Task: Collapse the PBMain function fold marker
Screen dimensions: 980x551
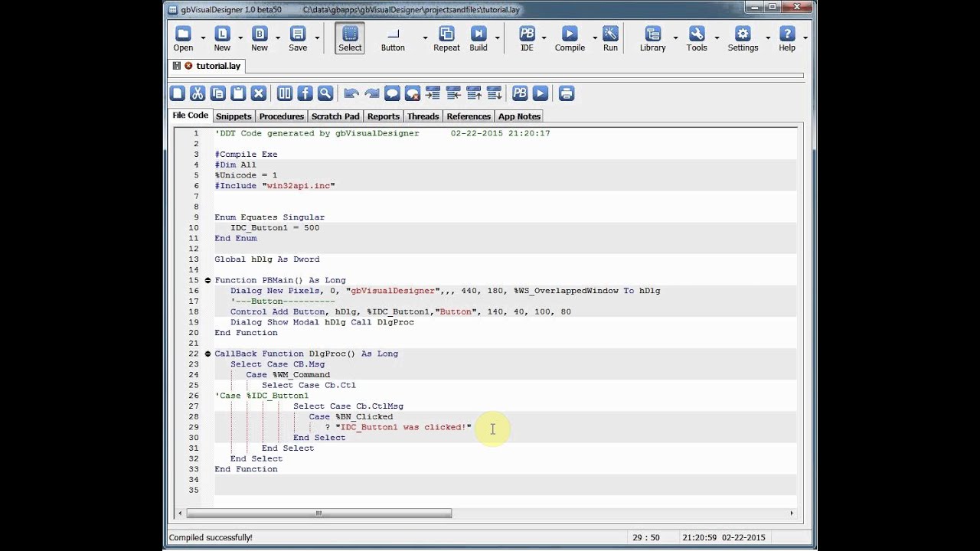Action: (x=207, y=280)
